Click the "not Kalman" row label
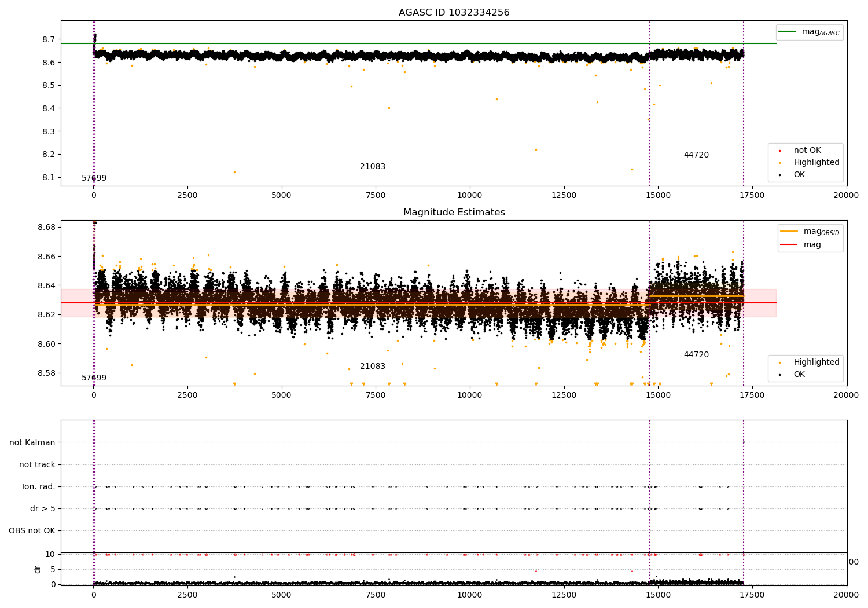 [x=32, y=443]
